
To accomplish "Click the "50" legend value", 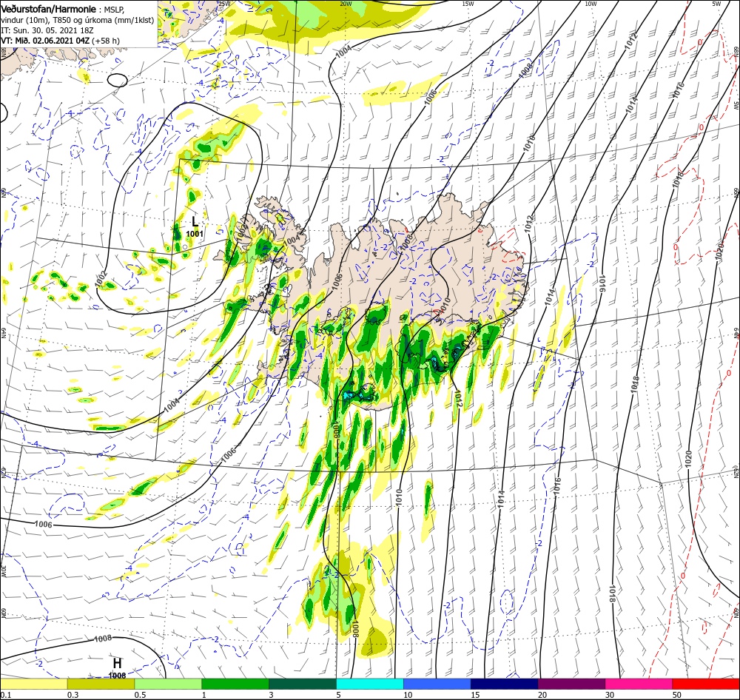I will (677, 695).
